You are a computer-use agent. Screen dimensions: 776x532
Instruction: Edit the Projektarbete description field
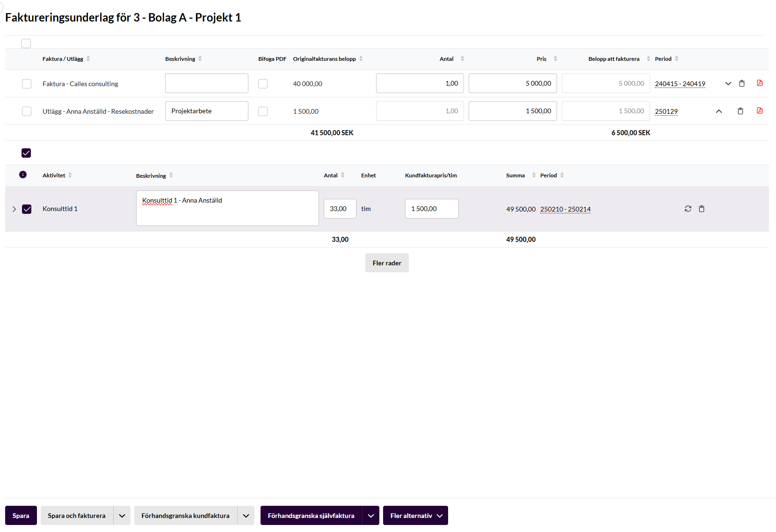pos(207,111)
